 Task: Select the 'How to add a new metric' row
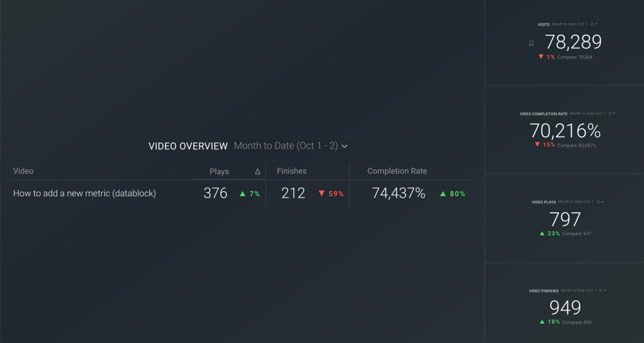[x=84, y=193]
